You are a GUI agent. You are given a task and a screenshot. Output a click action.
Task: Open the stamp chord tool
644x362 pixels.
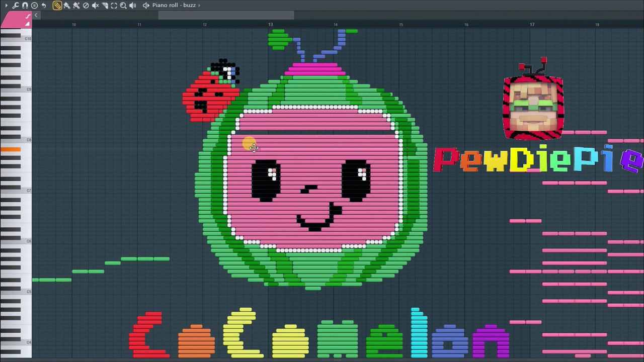34,6
